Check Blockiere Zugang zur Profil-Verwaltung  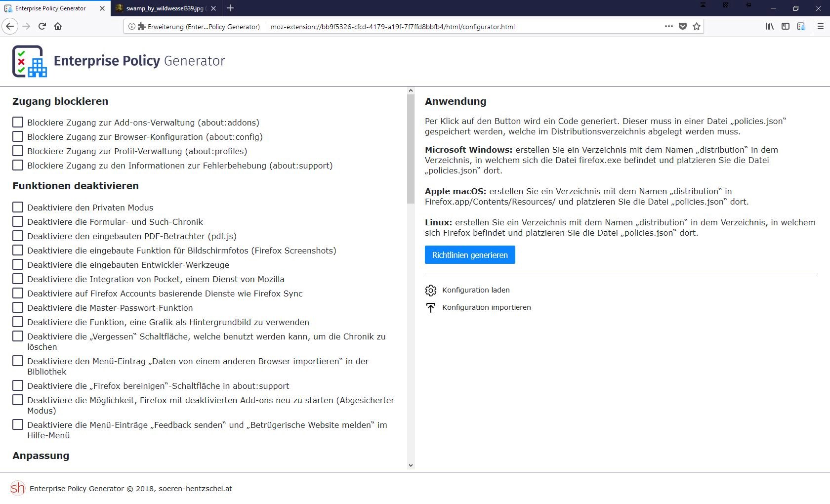[x=18, y=151]
